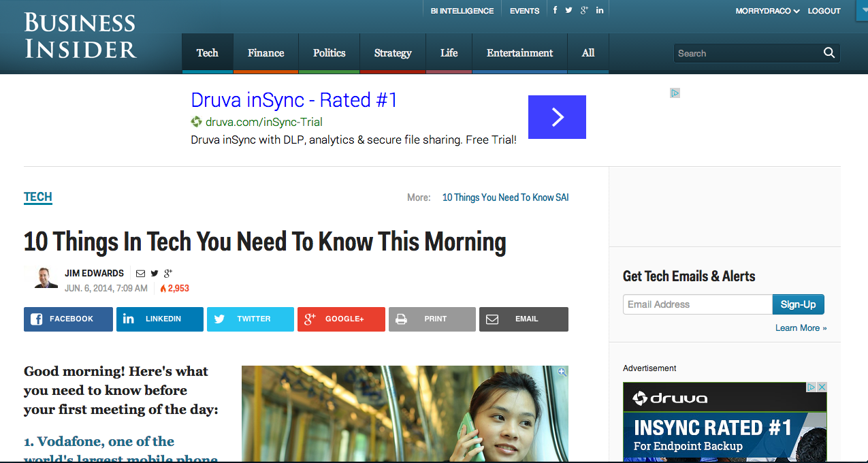Viewport: 868px width, 463px height.
Task: Open Google+ icon in top header bar
Action: tap(584, 10)
